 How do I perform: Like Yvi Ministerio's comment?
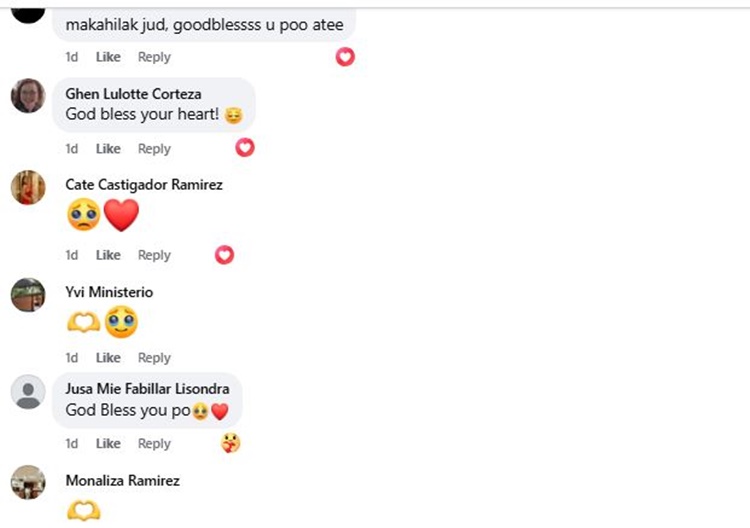[x=108, y=358]
